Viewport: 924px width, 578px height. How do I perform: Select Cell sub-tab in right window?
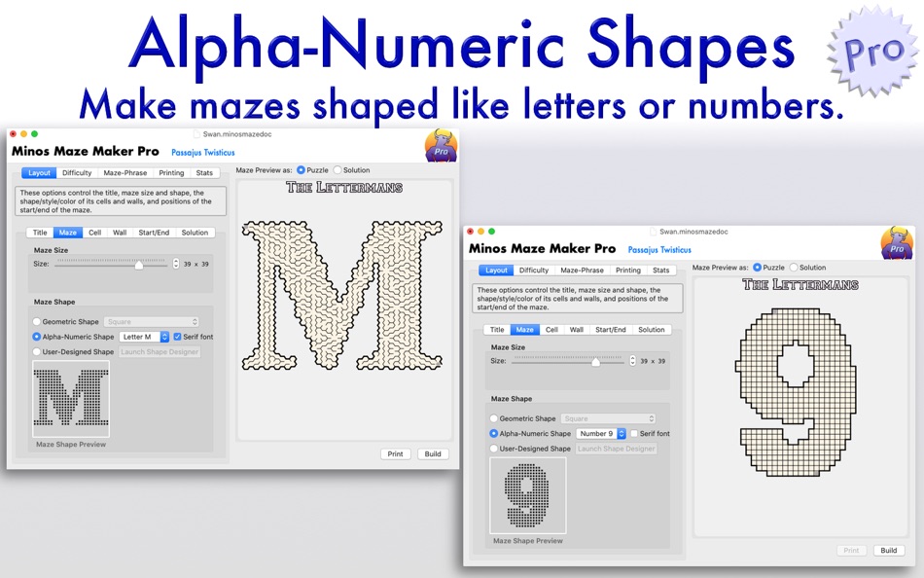point(551,330)
